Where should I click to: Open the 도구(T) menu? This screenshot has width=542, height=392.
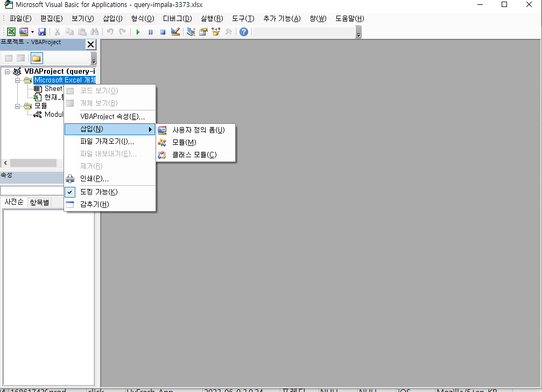(243, 18)
